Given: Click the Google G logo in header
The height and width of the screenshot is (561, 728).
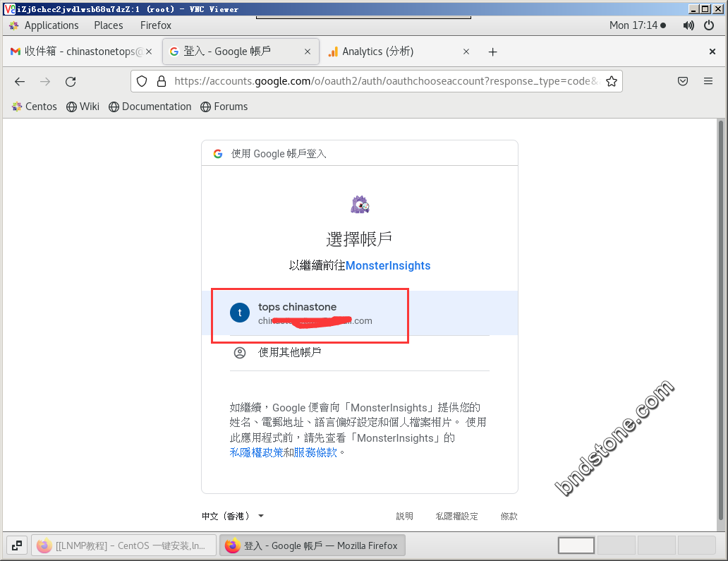Looking at the screenshot, I should [218, 154].
